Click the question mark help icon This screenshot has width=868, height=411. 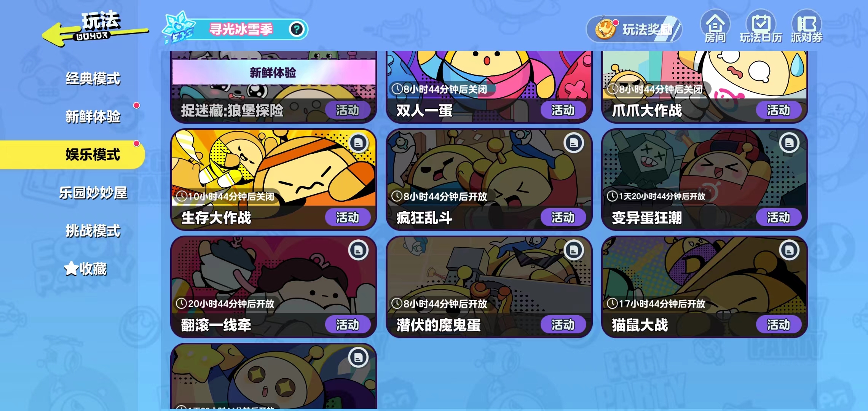click(x=297, y=29)
